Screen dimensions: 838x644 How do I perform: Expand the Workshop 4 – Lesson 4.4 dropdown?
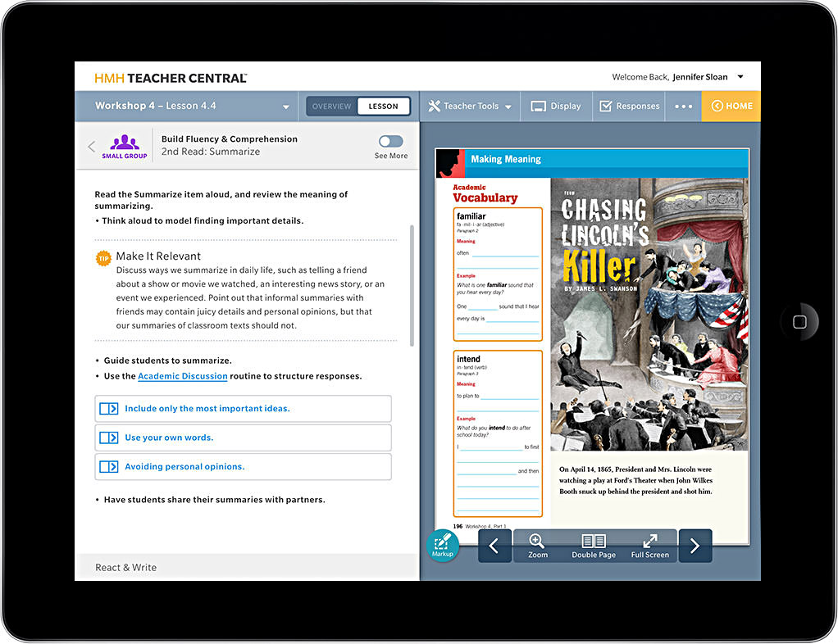286,107
